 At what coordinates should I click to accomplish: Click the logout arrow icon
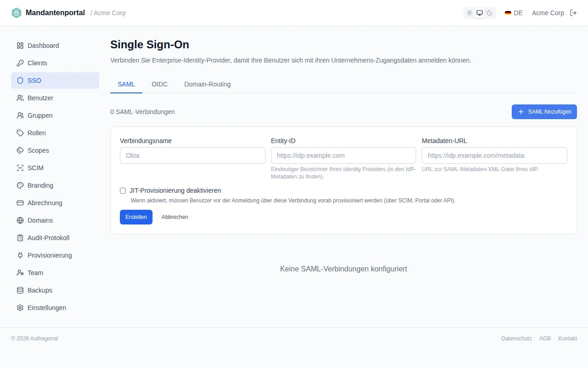(573, 13)
